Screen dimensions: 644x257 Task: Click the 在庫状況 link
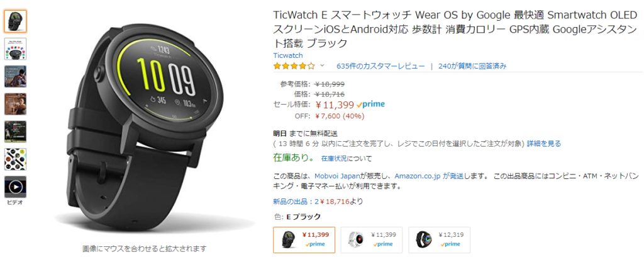(333, 158)
